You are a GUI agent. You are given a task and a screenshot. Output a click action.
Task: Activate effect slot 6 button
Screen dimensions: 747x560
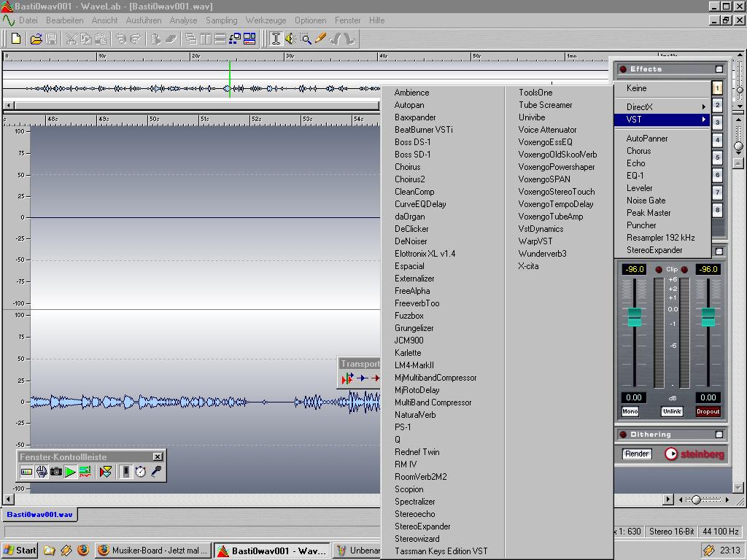(x=718, y=175)
